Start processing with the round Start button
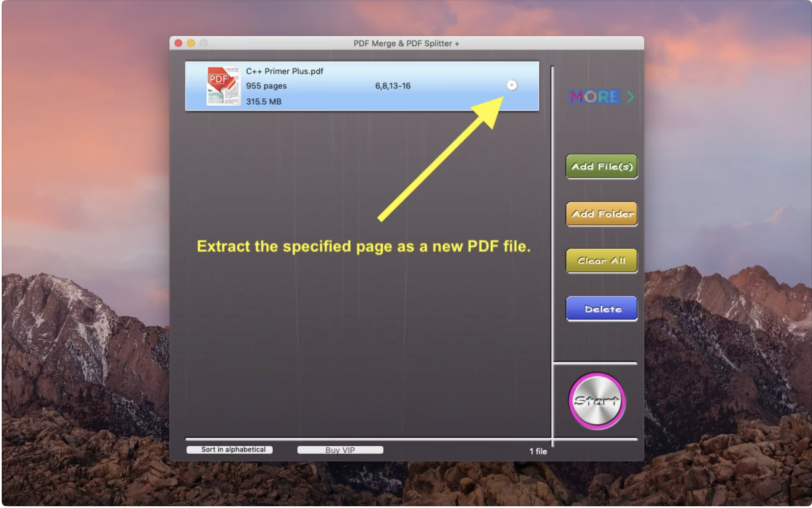812x508 pixels. 597,401
